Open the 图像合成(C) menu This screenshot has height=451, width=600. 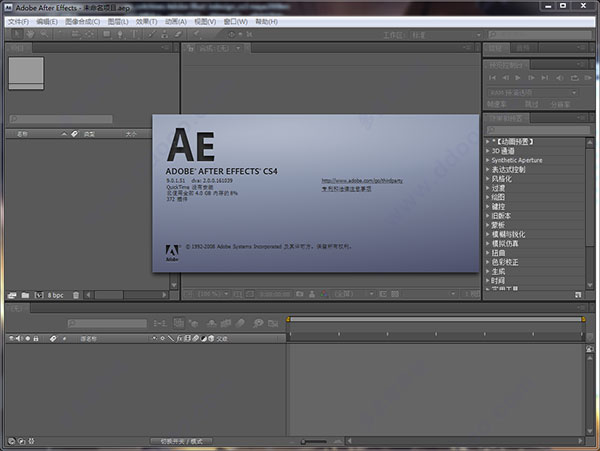click(x=82, y=22)
